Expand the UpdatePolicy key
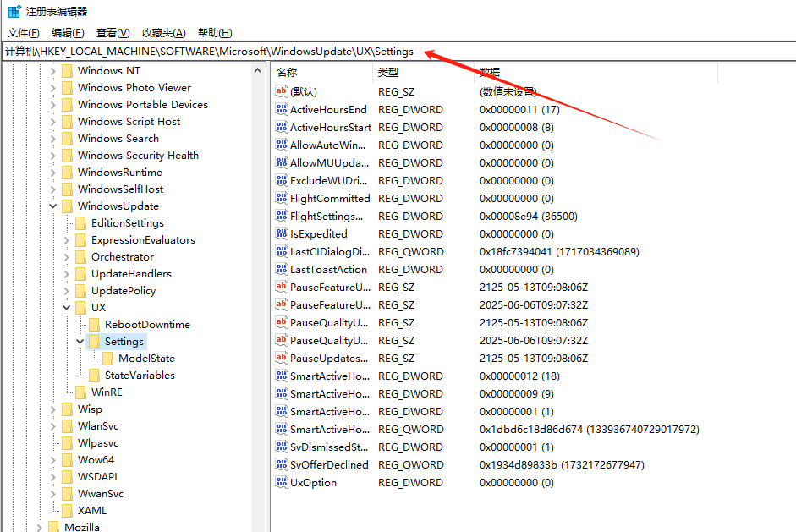The width and height of the screenshot is (796, 532). (67, 291)
